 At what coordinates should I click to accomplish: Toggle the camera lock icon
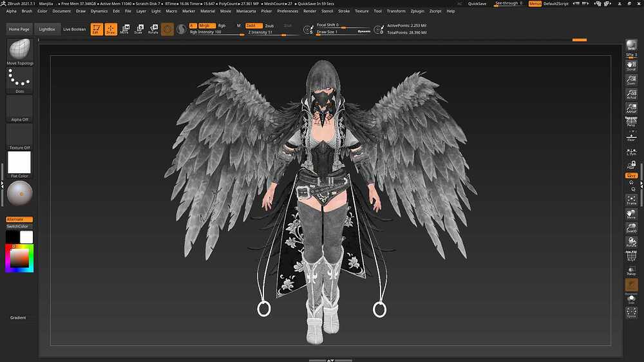pyautogui.click(x=631, y=165)
